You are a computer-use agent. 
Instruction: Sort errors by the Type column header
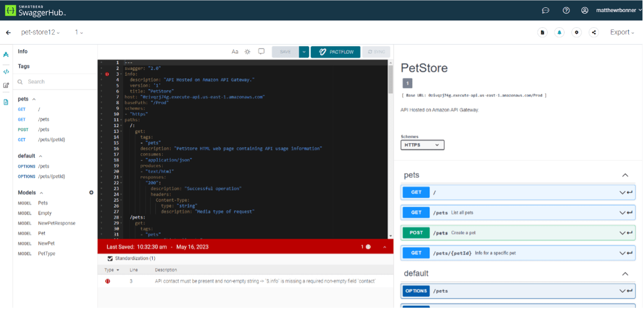111,270
